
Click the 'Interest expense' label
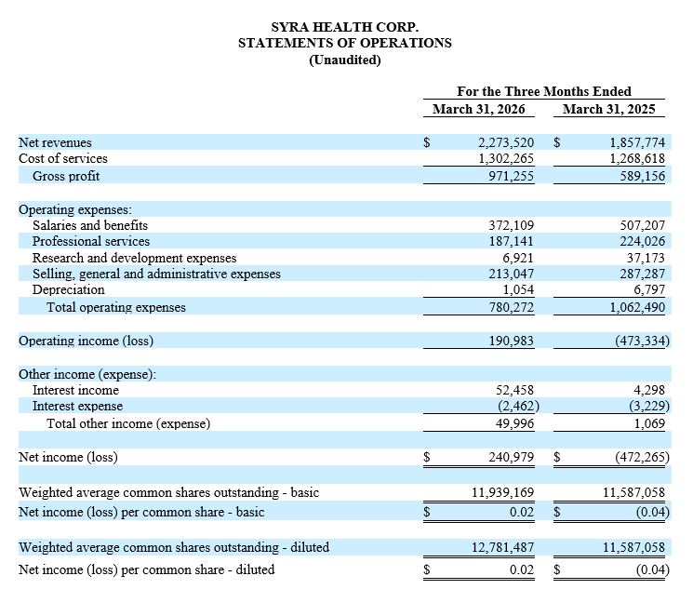point(78,407)
